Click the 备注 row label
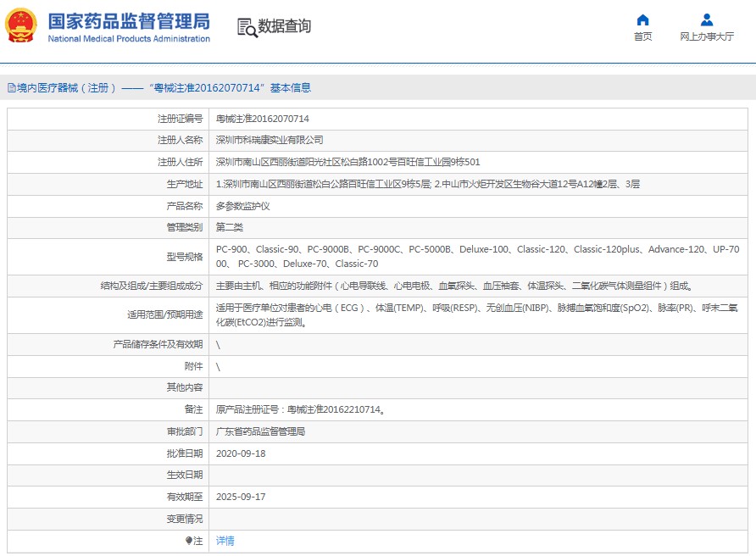The height and width of the screenshot is (556, 756). pyautogui.click(x=193, y=409)
